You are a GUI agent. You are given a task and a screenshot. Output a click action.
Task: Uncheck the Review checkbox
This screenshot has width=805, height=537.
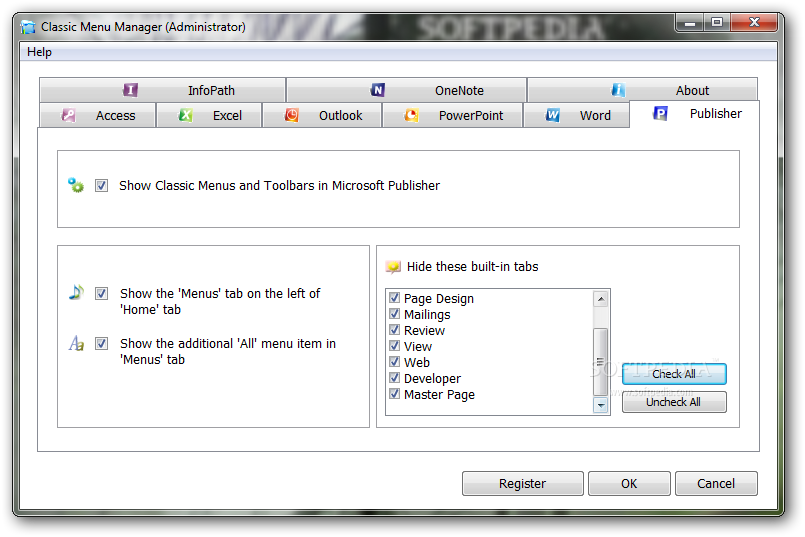click(x=394, y=330)
